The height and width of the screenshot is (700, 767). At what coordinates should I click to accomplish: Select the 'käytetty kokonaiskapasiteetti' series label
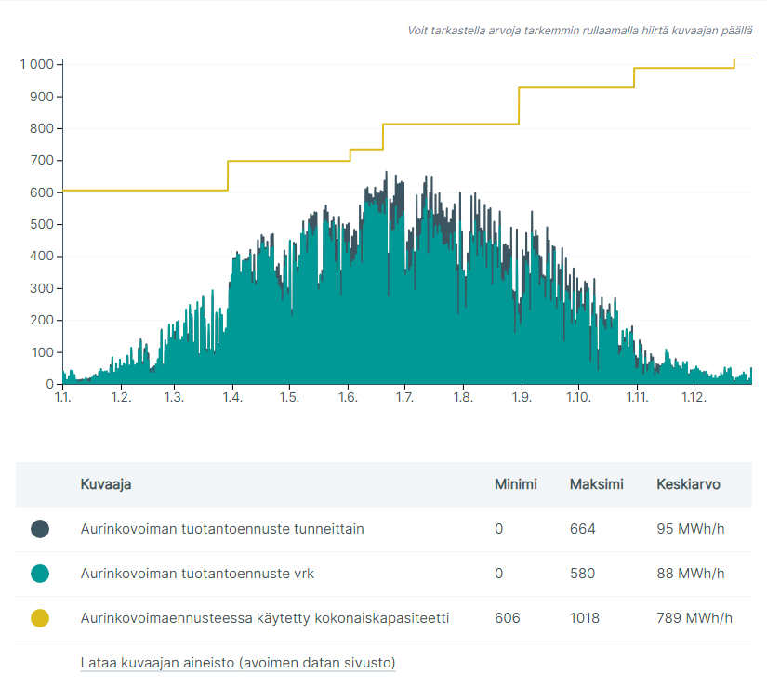pyautogui.click(x=265, y=618)
